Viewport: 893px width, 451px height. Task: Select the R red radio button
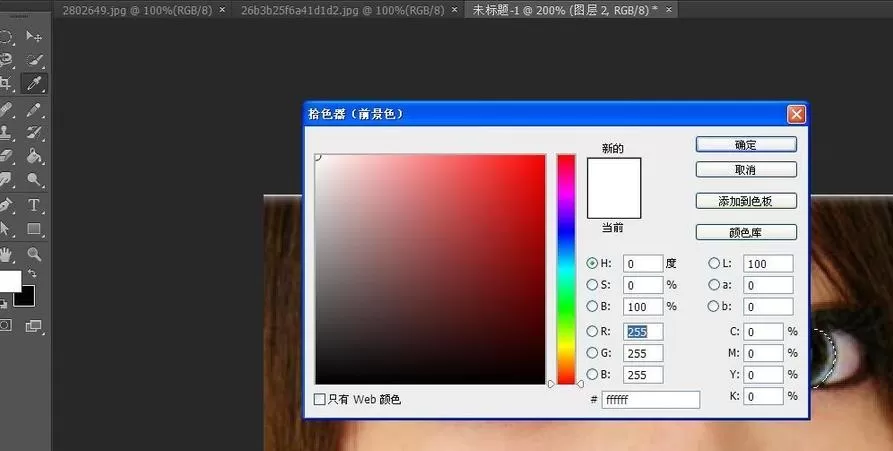point(592,331)
